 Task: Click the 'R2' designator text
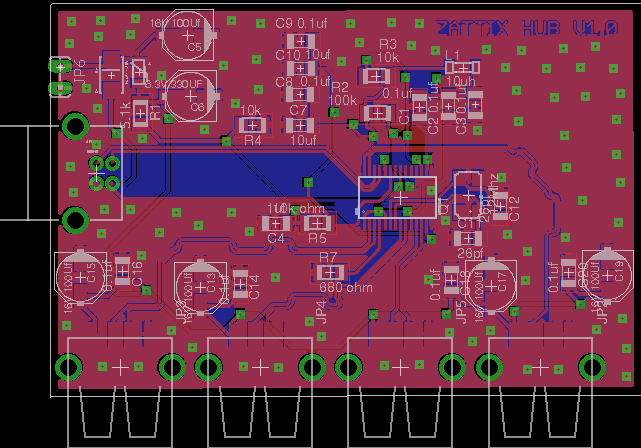[x=340, y=87]
